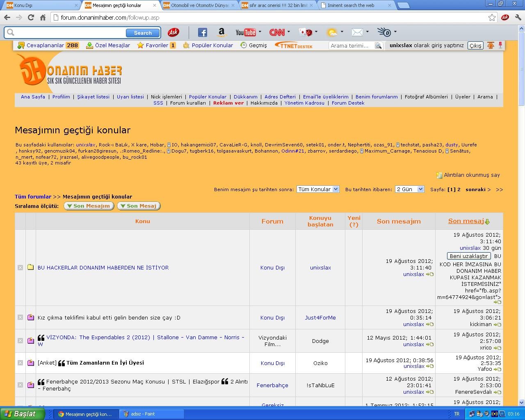Viewport: 525px width, 420px height.
Task: Open the games dice toolbar icon
Action: 306,32
